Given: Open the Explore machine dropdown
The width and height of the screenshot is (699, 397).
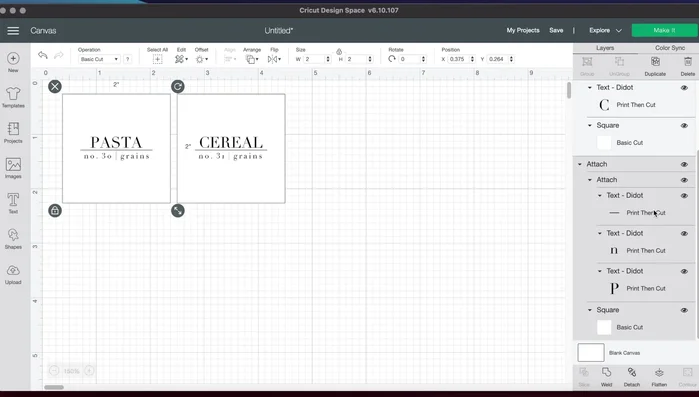Looking at the screenshot, I should coord(605,30).
